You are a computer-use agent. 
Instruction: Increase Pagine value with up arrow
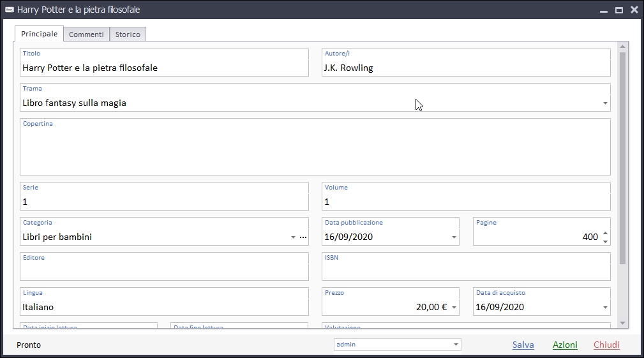click(x=605, y=234)
